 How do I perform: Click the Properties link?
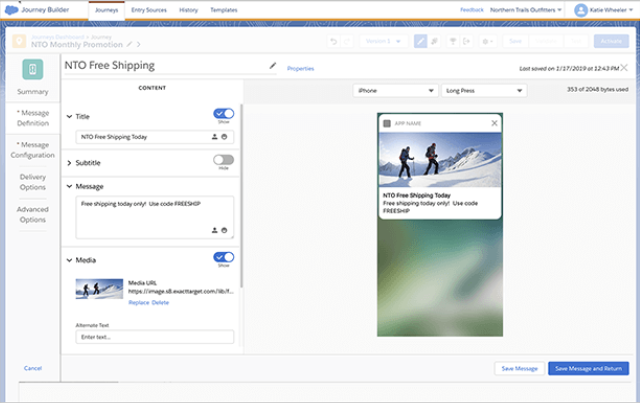300,69
